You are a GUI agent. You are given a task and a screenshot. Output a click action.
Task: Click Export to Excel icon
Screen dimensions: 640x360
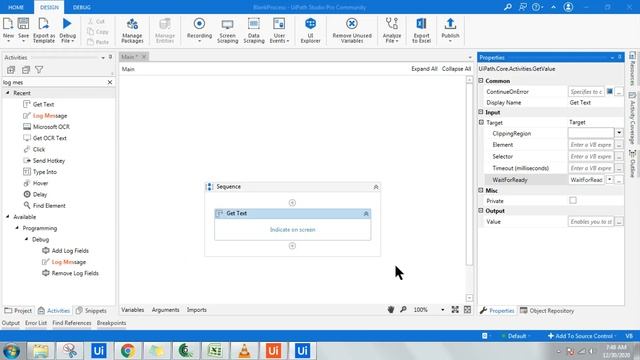tap(421, 24)
